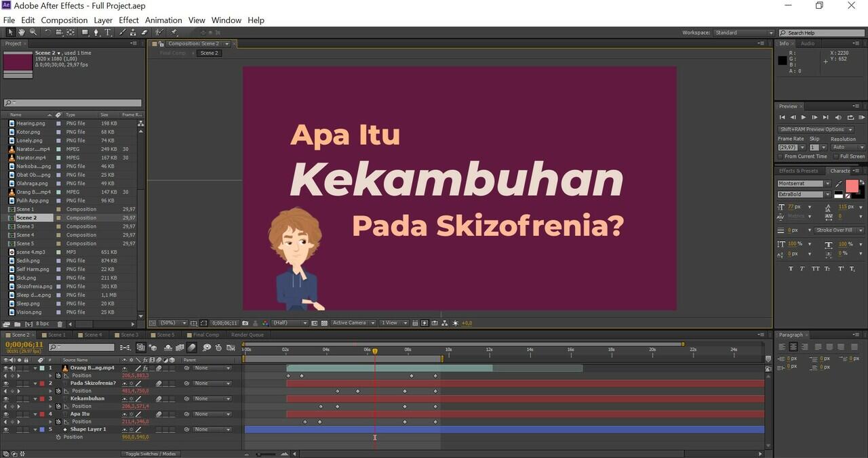
Task: Select the Pan Behind anchor point tool
Action: (x=71, y=32)
